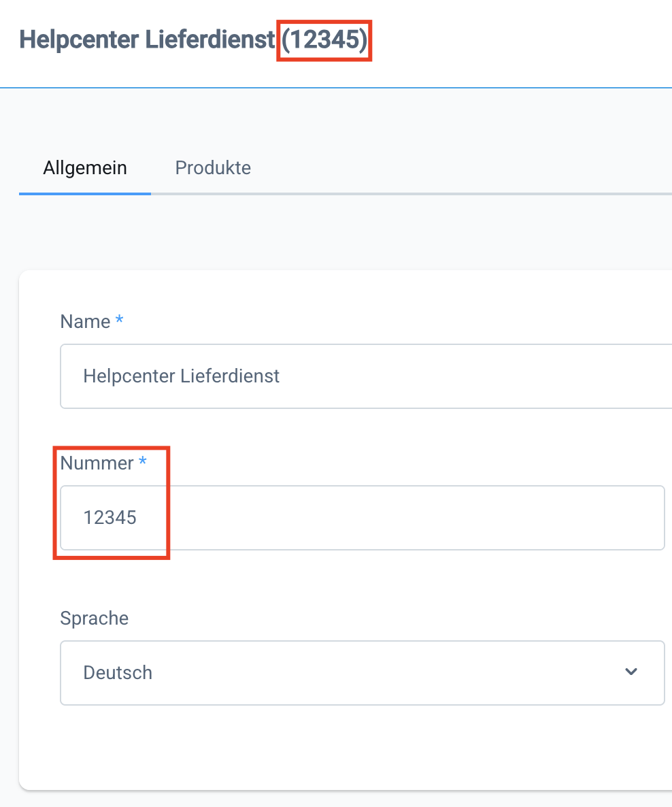
Task: Click empty space right of Nummer value
Action: point(408,518)
